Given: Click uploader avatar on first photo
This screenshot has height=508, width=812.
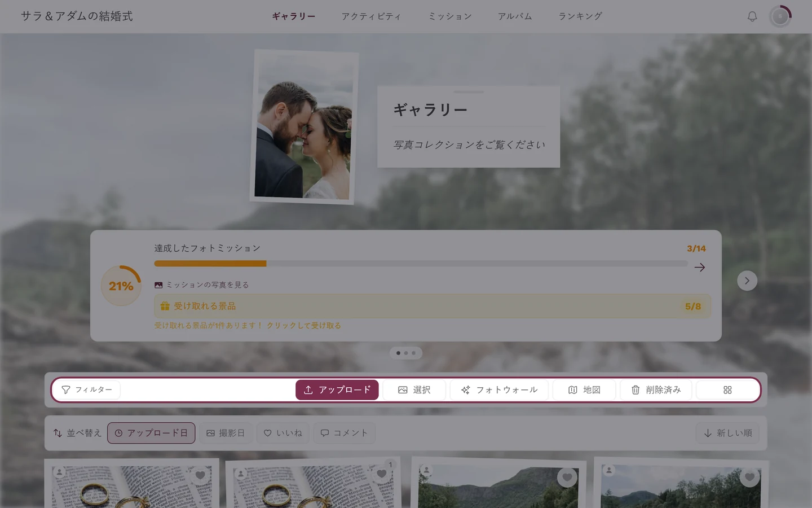Looking at the screenshot, I should tap(60, 472).
